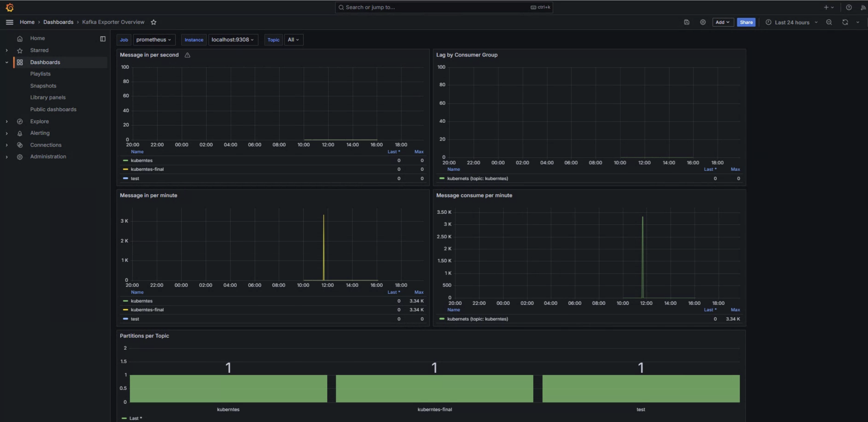Screen dimensions: 868x422
Task: Toggle test series in Message in per second
Action: (x=135, y=178)
